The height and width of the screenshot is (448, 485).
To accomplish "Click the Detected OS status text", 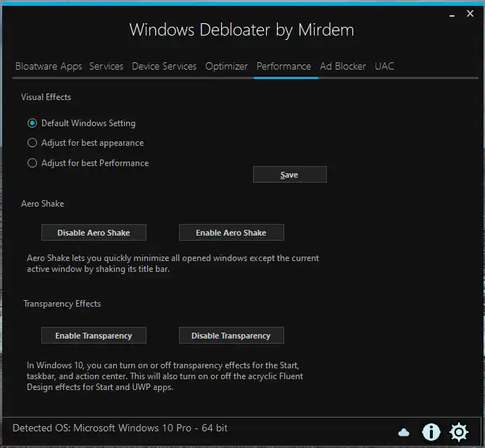I will pos(120,428).
